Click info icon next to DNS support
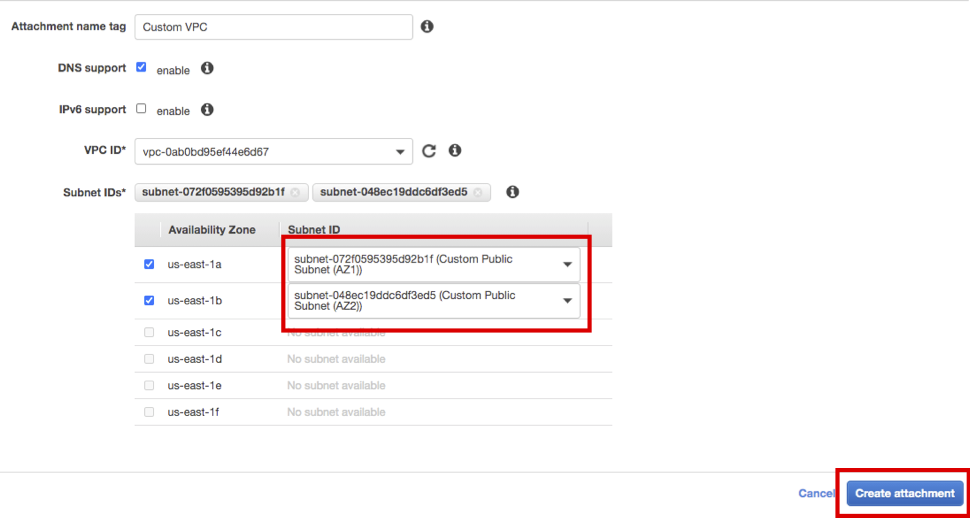This screenshot has height=518, width=970. [x=207, y=69]
